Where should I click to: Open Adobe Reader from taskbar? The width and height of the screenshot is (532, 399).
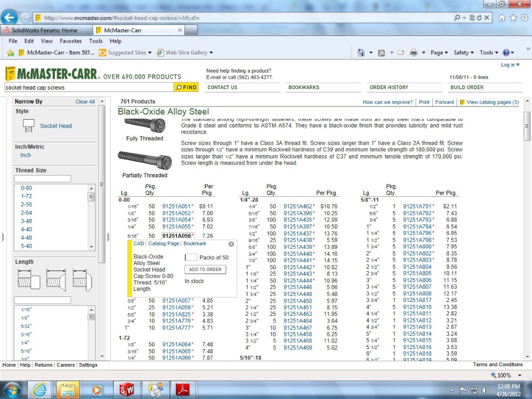pos(183,390)
